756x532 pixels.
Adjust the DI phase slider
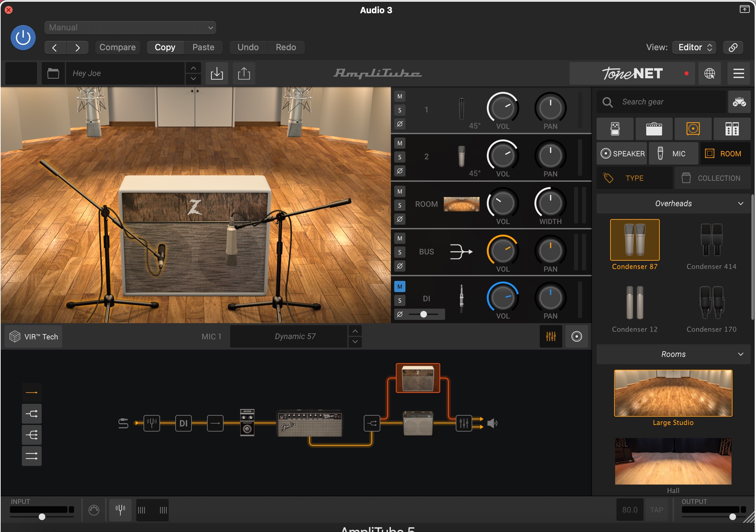click(424, 314)
